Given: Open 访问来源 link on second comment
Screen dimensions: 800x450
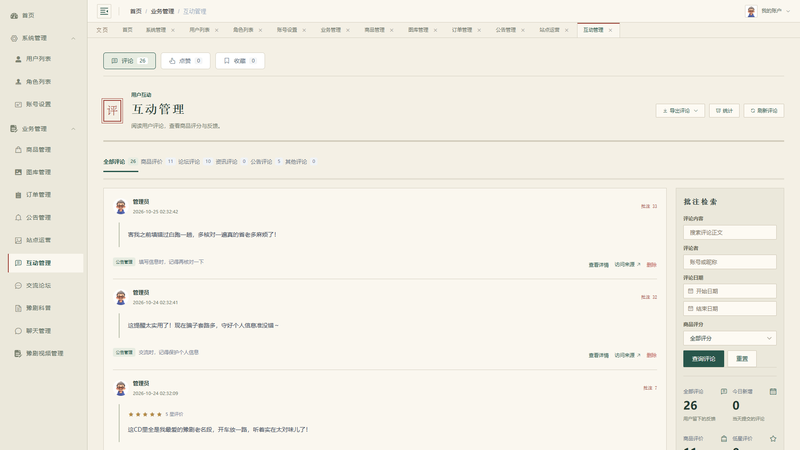Looking at the screenshot, I should pos(627,355).
